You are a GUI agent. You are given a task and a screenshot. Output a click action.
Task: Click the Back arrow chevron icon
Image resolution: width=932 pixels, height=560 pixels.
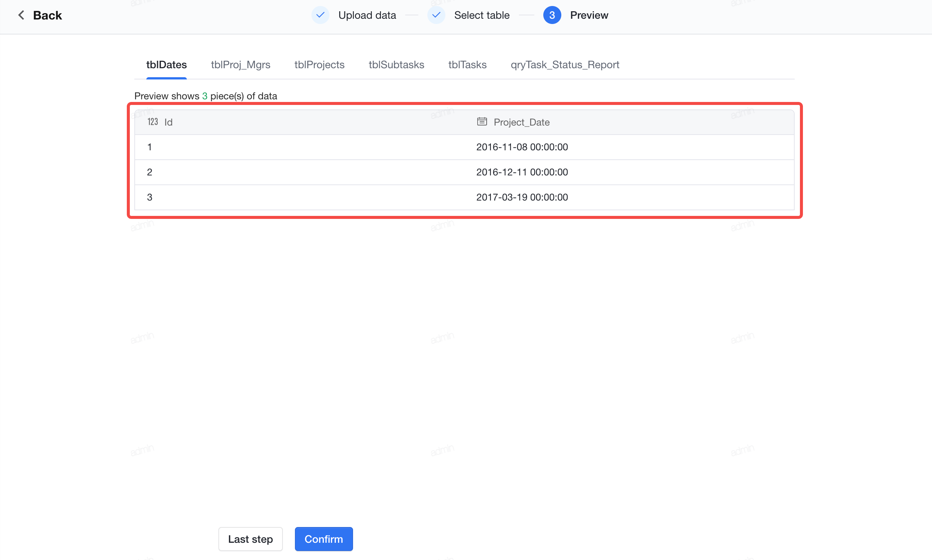(x=21, y=15)
